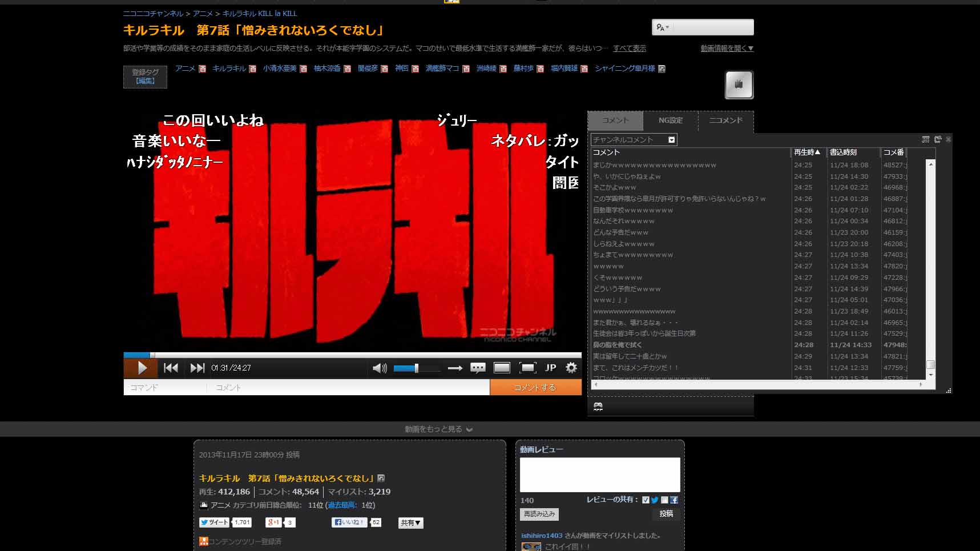Viewport: 980px width, 551px height.
Task: Jump to the video's beginning
Action: tap(171, 368)
